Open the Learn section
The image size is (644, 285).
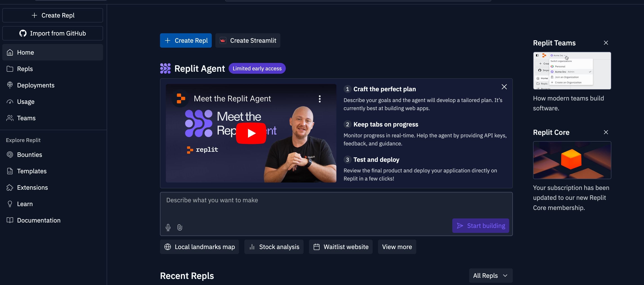coord(52,204)
